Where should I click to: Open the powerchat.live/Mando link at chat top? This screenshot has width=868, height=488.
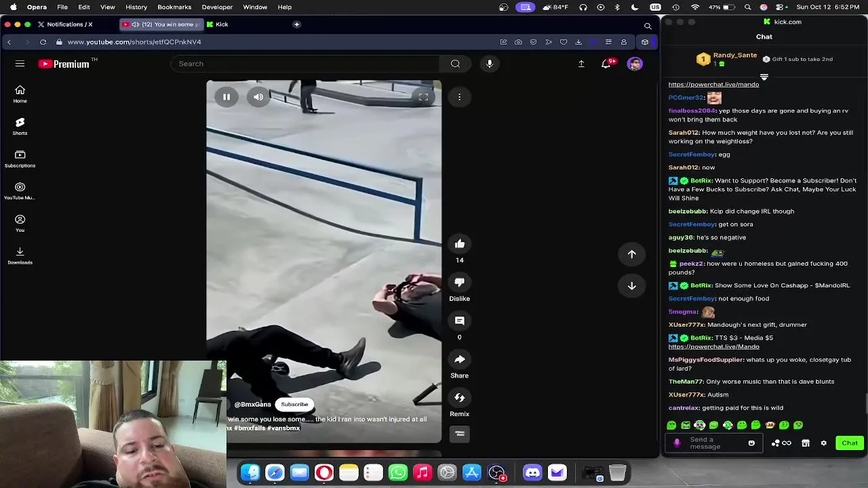pos(713,85)
